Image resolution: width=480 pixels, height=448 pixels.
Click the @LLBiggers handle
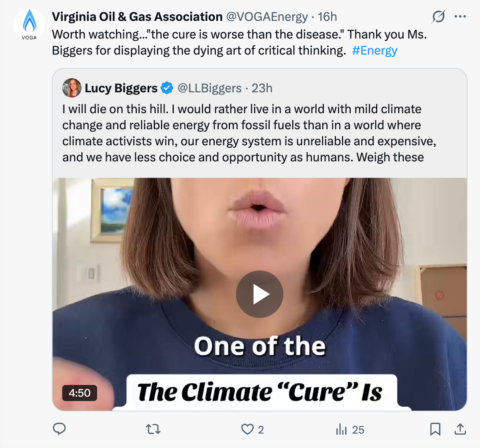(209, 88)
